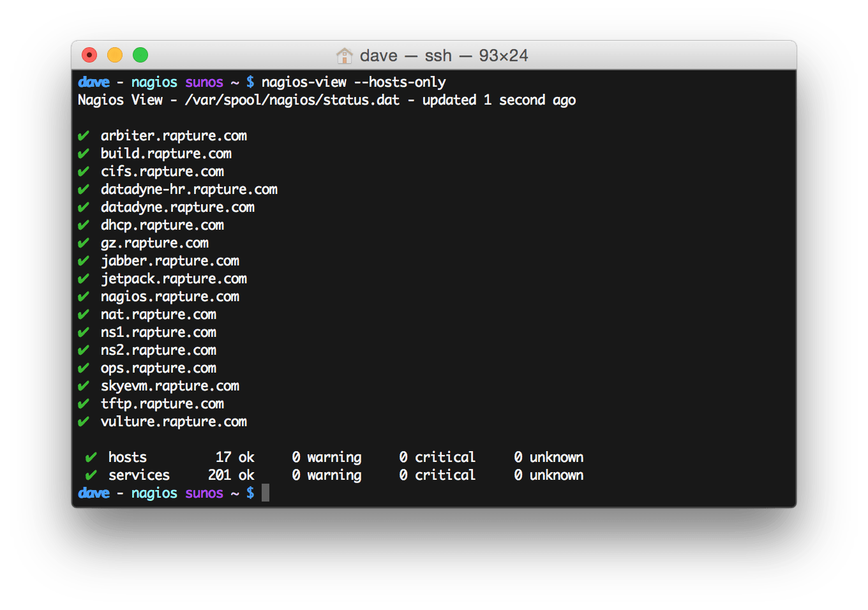Click the checkmark beside skyevm.rapture.com

tap(84, 386)
